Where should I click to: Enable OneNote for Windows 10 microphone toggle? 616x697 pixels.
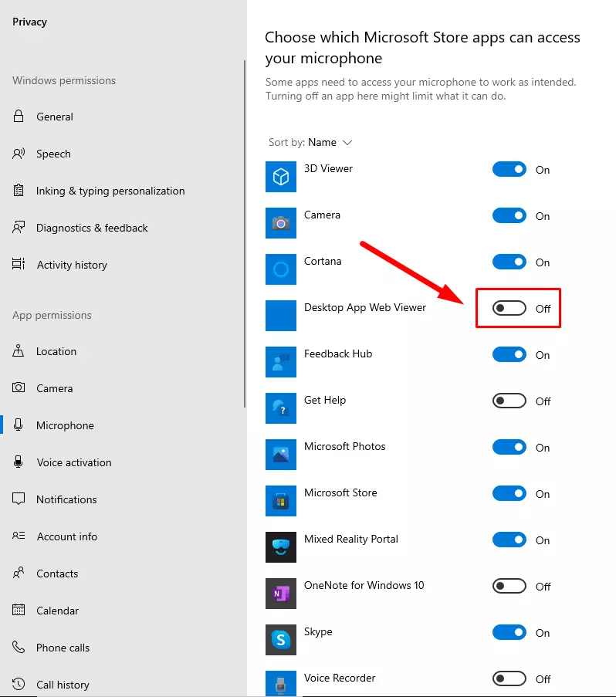[509, 586]
